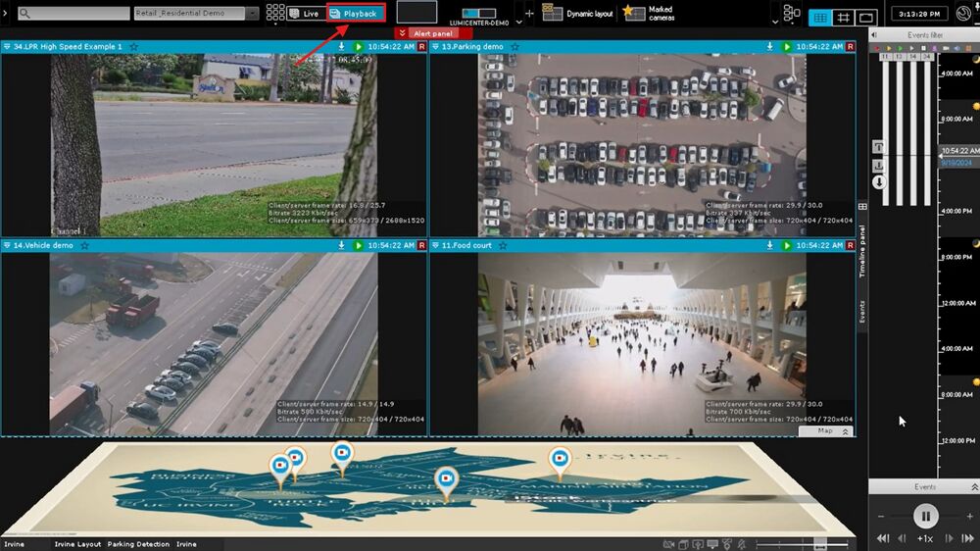The height and width of the screenshot is (551, 980).
Task: Click export arrow on 13.Parking demo header
Action: tap(770, 47)
